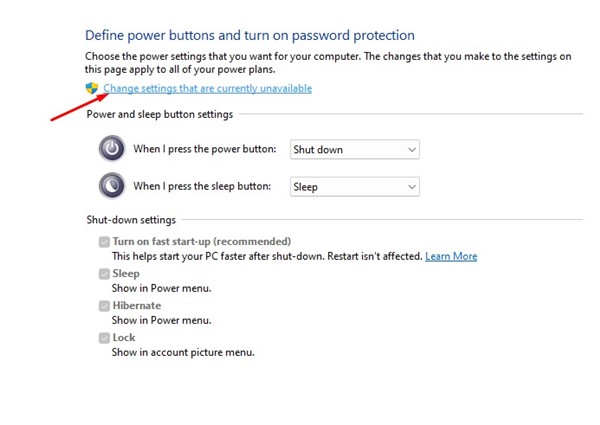This screenshot has height=425, width=600.
Task: Click the power button icon
Action: [112, 150]
